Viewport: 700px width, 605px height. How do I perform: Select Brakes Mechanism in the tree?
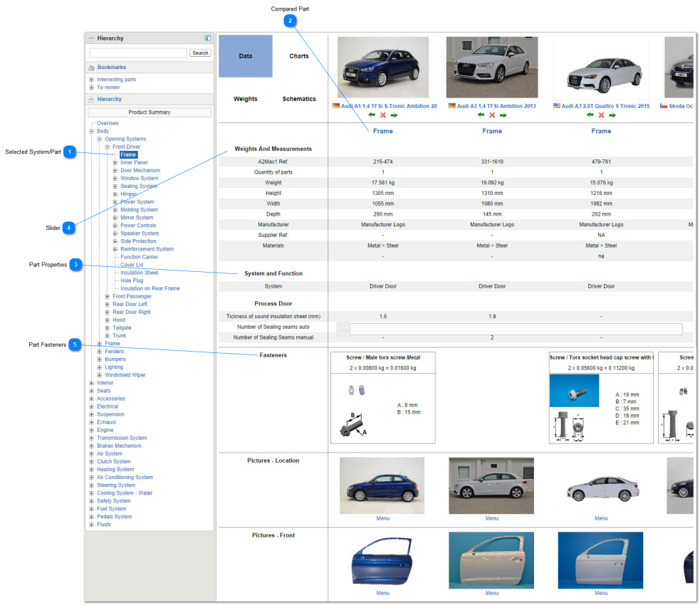(x=119, y=446)
